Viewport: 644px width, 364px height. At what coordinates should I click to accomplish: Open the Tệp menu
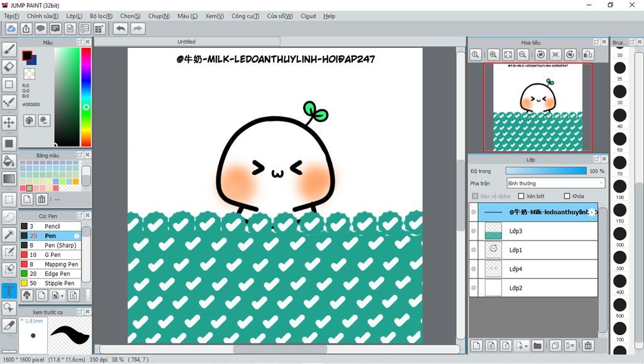(x=11, y=16)
